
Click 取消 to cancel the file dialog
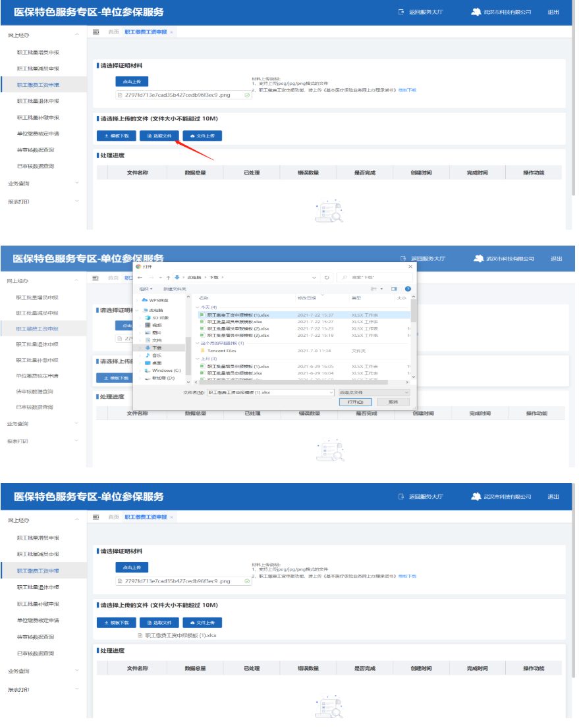(x=393, y=402)
